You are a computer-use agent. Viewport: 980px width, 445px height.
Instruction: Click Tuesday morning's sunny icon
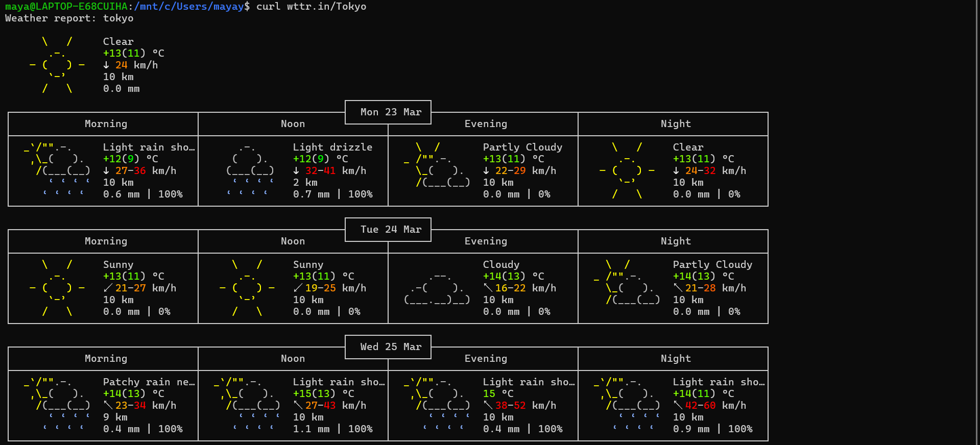pyautogui.click(x=57, y=288)
